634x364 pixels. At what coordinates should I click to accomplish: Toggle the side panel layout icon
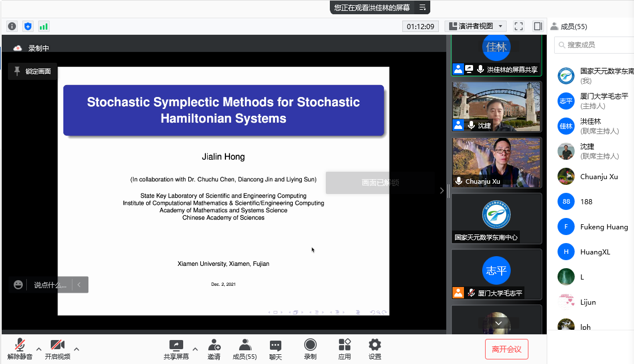pyautogui.click(x=538, y=26)
